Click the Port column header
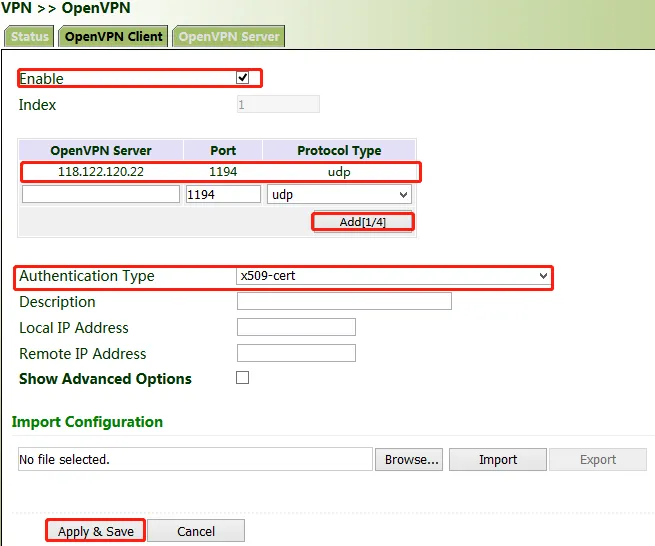The height and width of the screenshot is (546, 655). tap(223, 150)
